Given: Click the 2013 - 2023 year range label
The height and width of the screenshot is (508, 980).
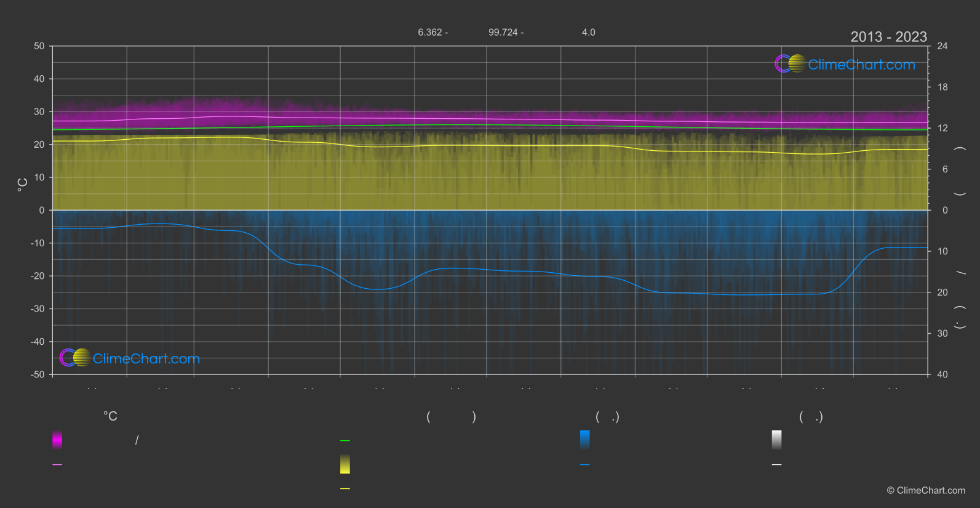Looking at the screenshot, I should [x=888, y=37].
